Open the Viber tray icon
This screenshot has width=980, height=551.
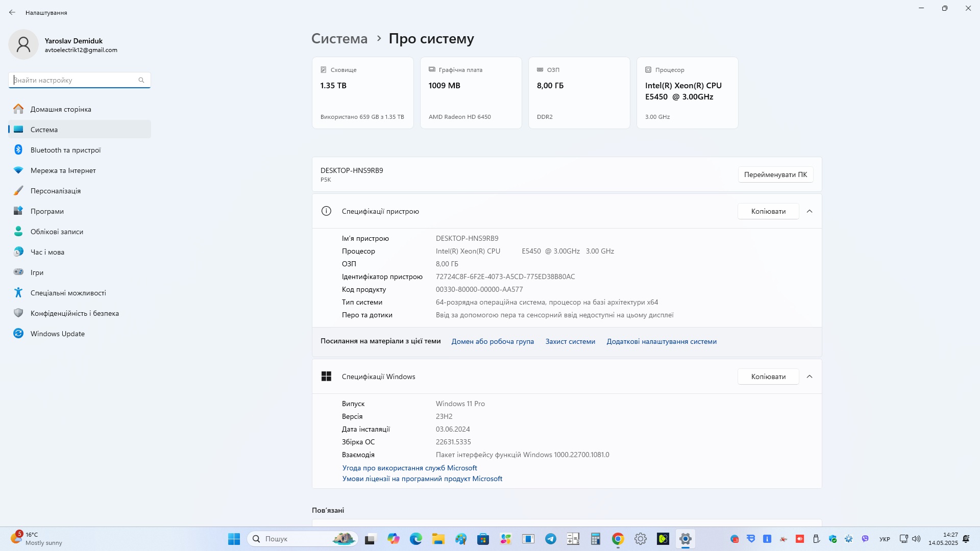pos(865,539)
